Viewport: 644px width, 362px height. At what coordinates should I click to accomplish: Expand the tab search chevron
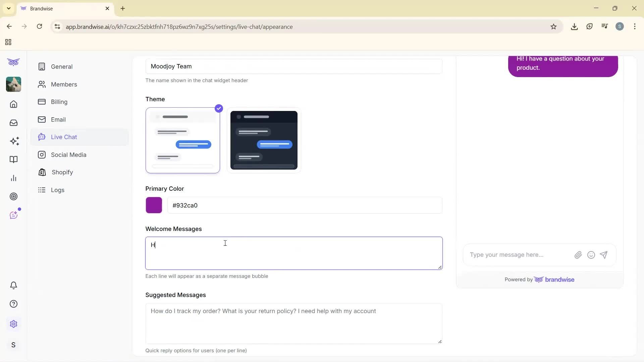8,8
